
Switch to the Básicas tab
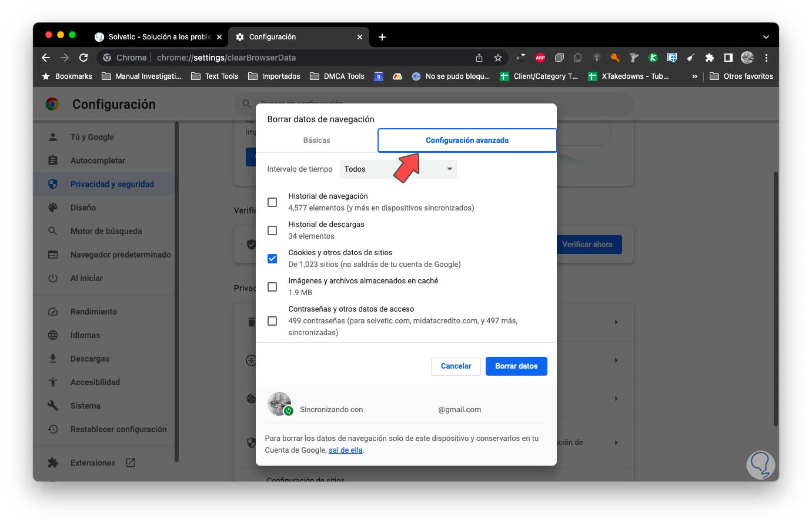tap(316, 141)
